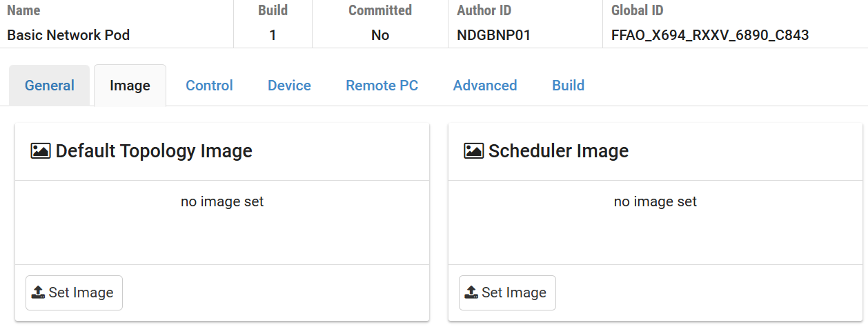Click the Global ID value FFAO_X694_RXXV_6890_C843
The height and width of the screenshot is (336, 868).
click(710, 35)
